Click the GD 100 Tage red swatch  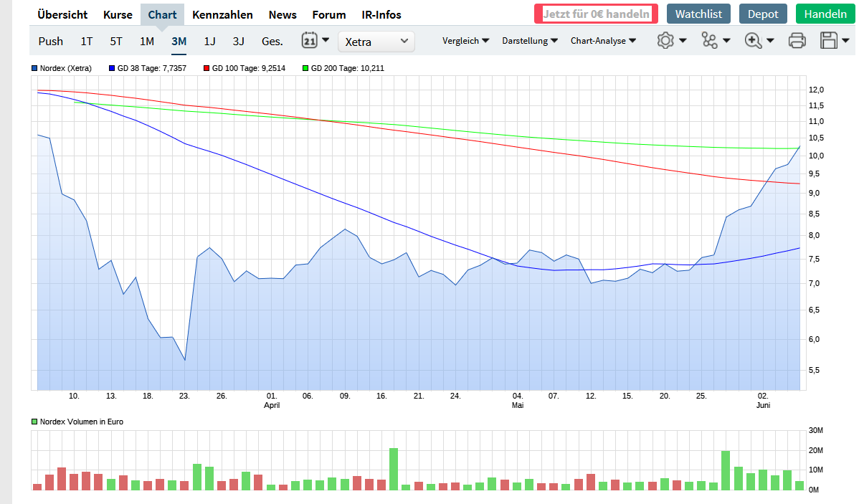pyautogui.click(x=207, y=69)
